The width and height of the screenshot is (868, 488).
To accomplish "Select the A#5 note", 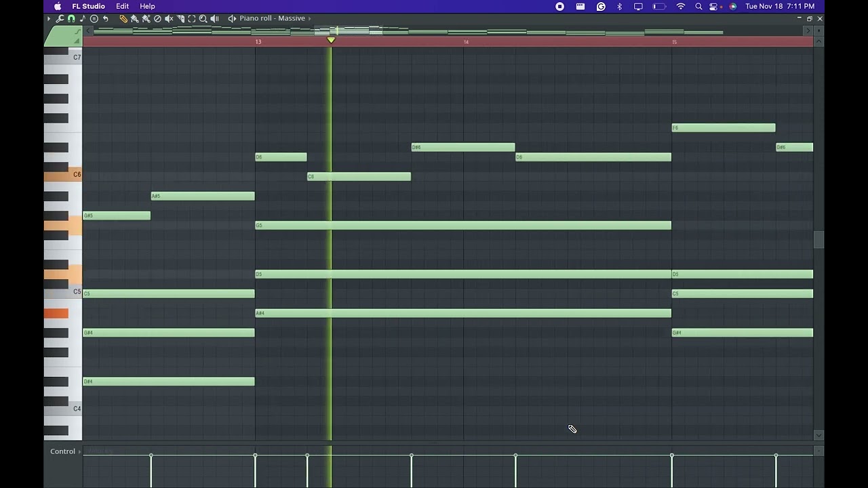I will tap(203, 196).
